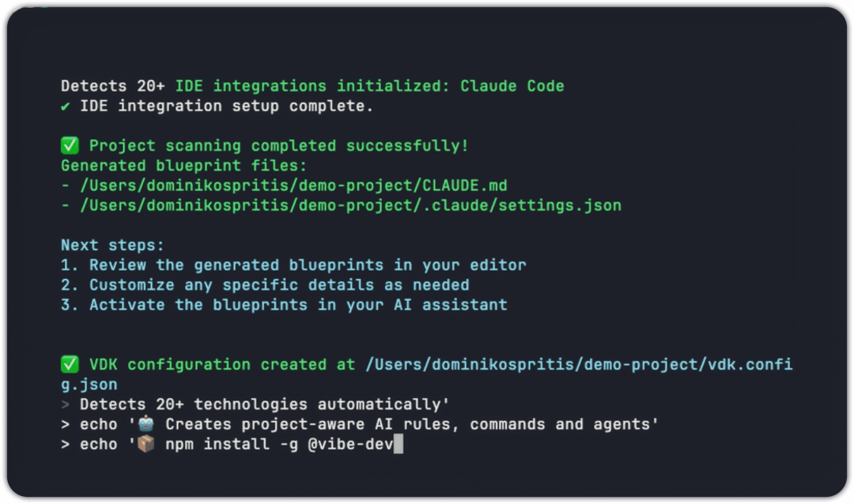Click the "npm install -g" command text

pyautogui.click(x=231, y=444)
